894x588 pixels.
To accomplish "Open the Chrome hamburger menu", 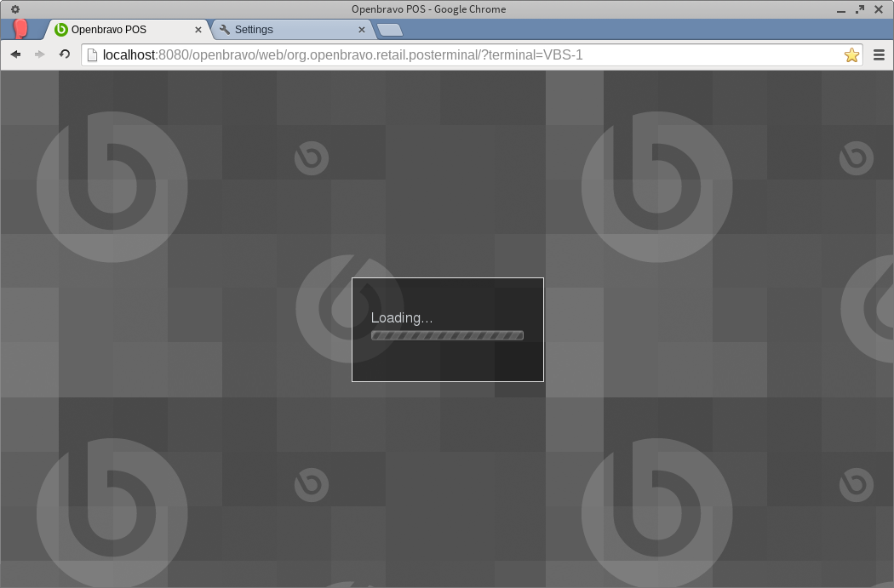I will coord(879,55).
